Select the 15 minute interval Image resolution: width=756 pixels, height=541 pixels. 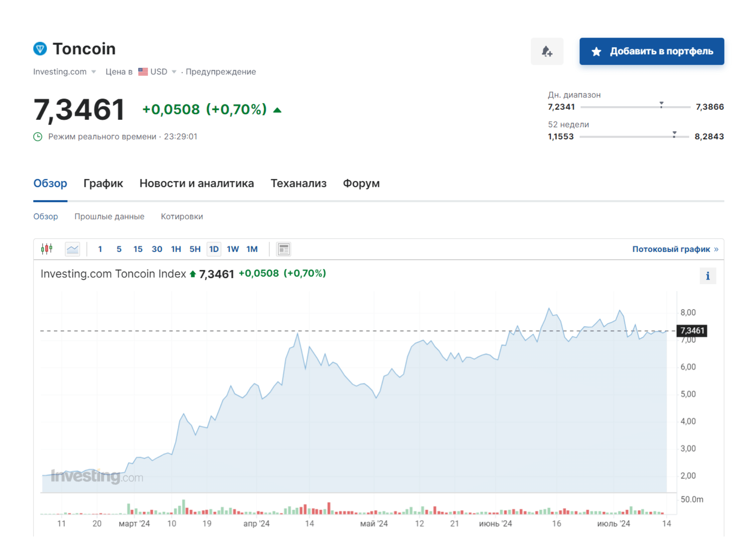138,249
